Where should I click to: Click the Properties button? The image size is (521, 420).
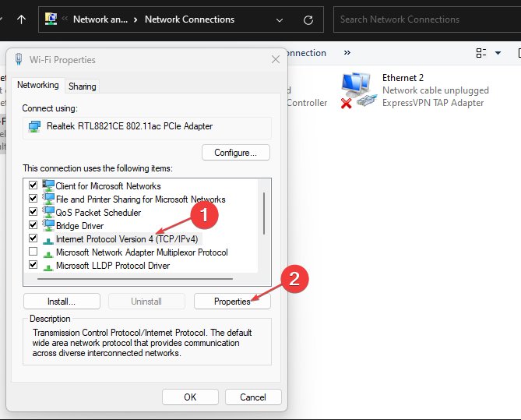coord(232,302)
